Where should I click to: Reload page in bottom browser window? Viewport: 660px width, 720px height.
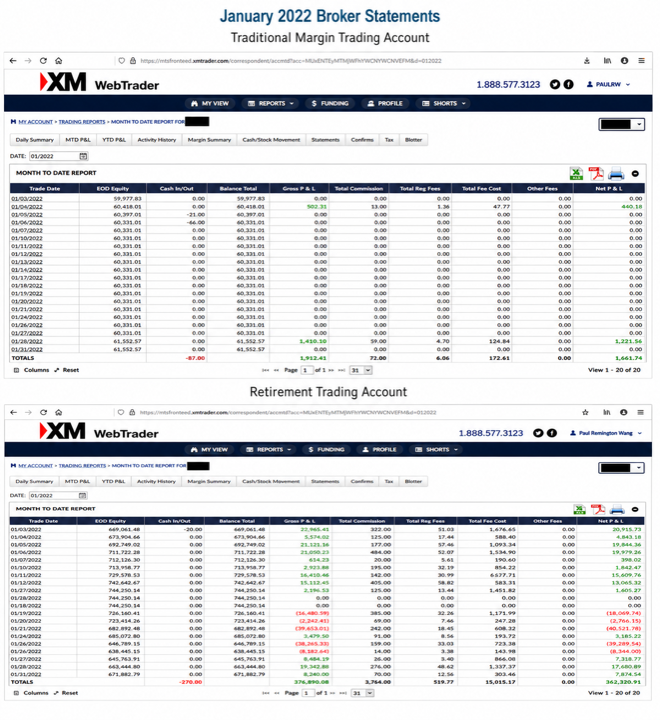(x=43, y=412)
